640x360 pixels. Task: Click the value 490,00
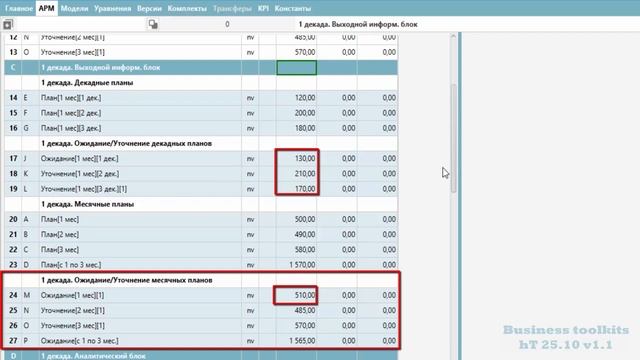tap(305, 235)
